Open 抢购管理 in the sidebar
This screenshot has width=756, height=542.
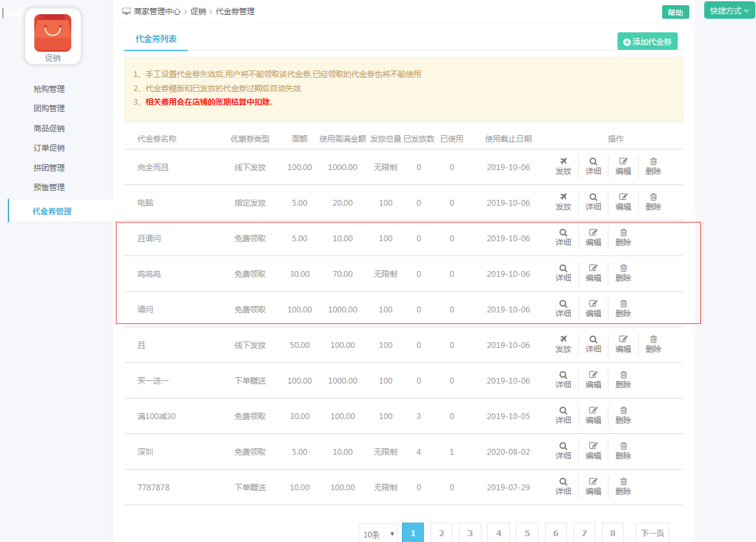49,89
